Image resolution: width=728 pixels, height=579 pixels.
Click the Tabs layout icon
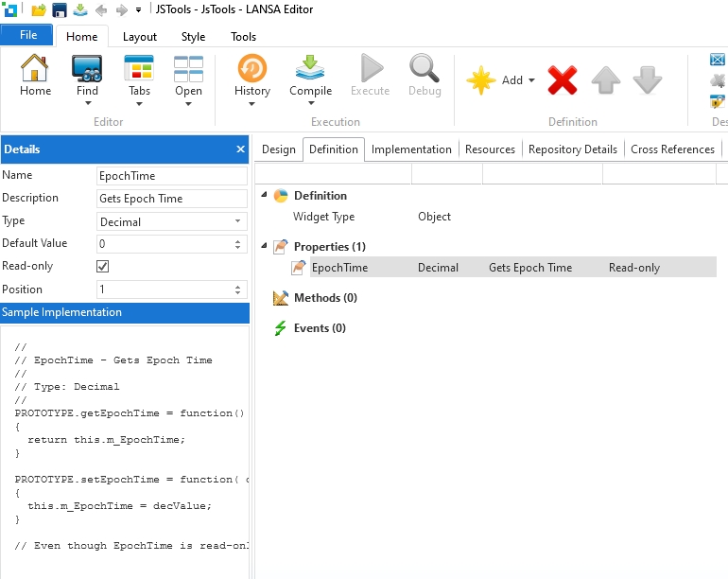[139, 68]
